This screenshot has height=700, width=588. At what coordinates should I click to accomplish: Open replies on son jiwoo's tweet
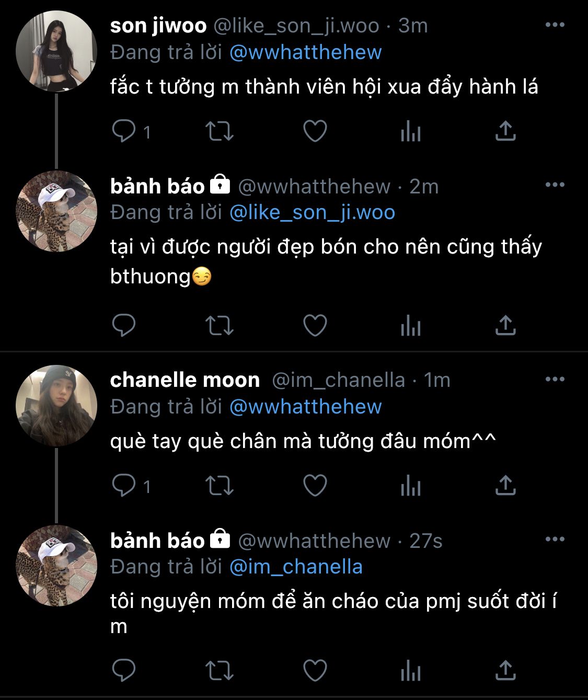tap(124, 131)
